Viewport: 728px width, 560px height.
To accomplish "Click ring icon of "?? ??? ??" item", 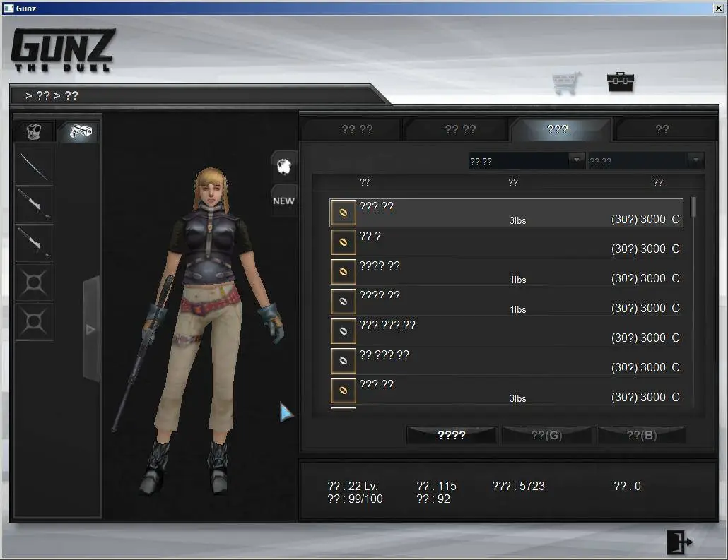I will [343, 361].
